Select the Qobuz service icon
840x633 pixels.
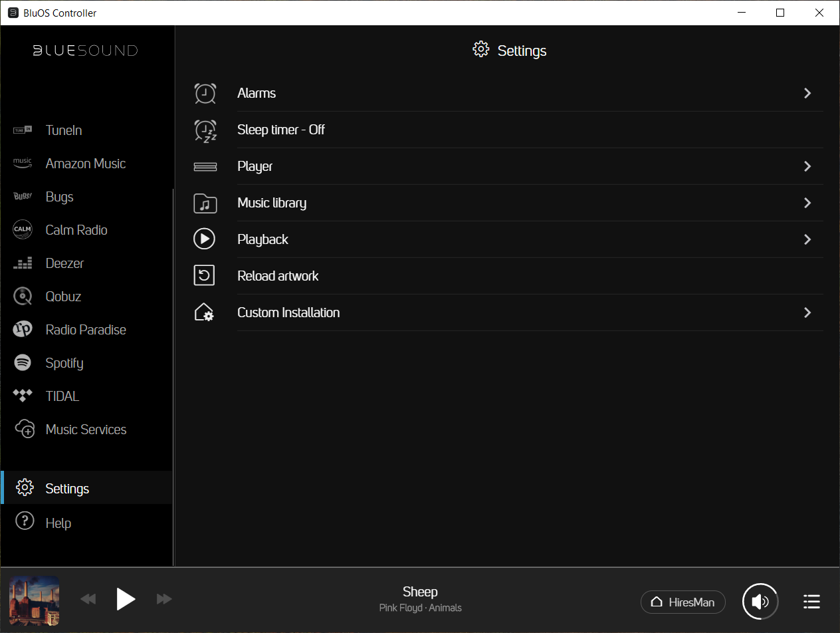click(x=23, y=297)
